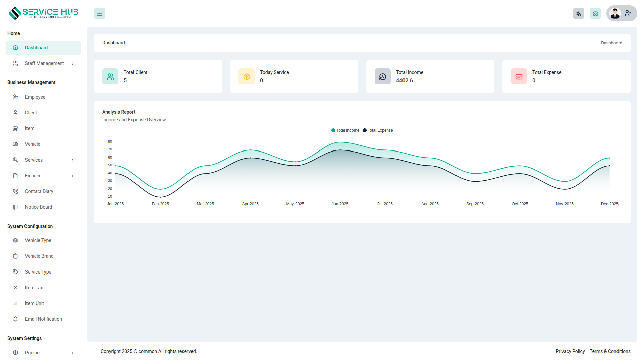Image resolution: width=644 pixels, height=362 pixels.
Task: Expand the Services submenu chevron
Action: click(x=73, y=160)
